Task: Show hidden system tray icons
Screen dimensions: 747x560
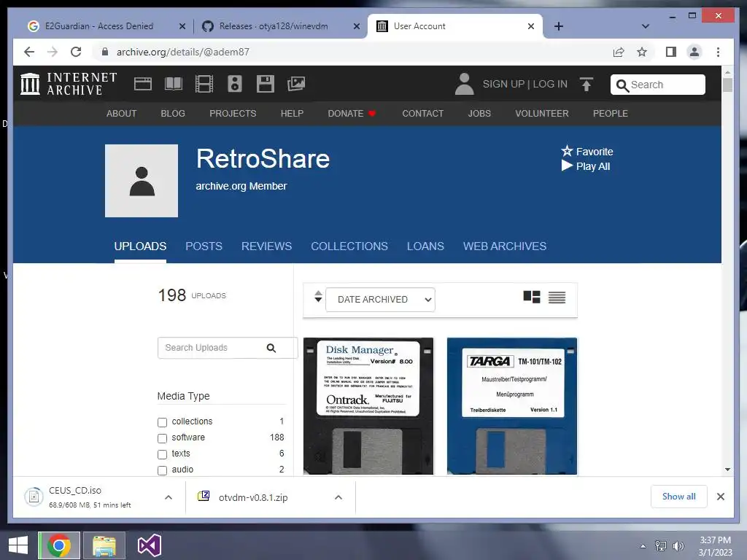Action: [x=643, y=545]
